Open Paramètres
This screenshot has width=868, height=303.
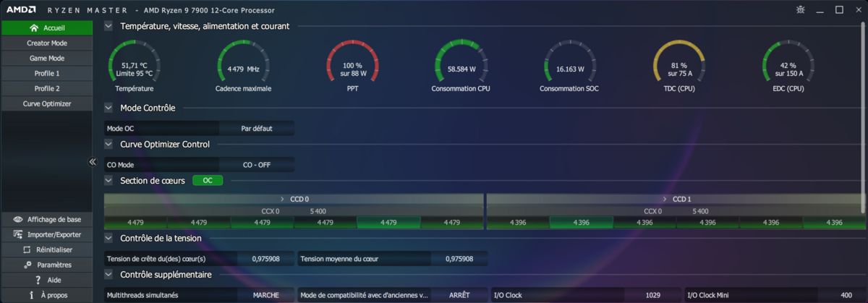click(x=47, y=265)
